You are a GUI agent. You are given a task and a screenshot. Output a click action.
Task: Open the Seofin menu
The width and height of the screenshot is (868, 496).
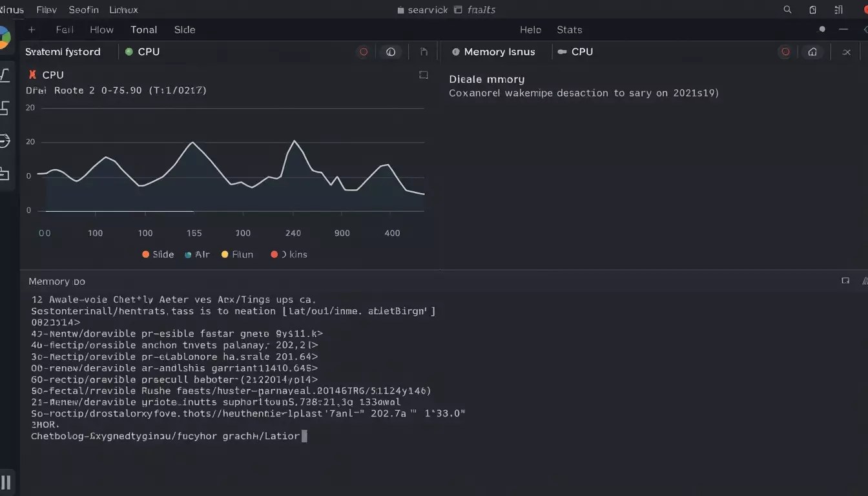coord(84,10)
